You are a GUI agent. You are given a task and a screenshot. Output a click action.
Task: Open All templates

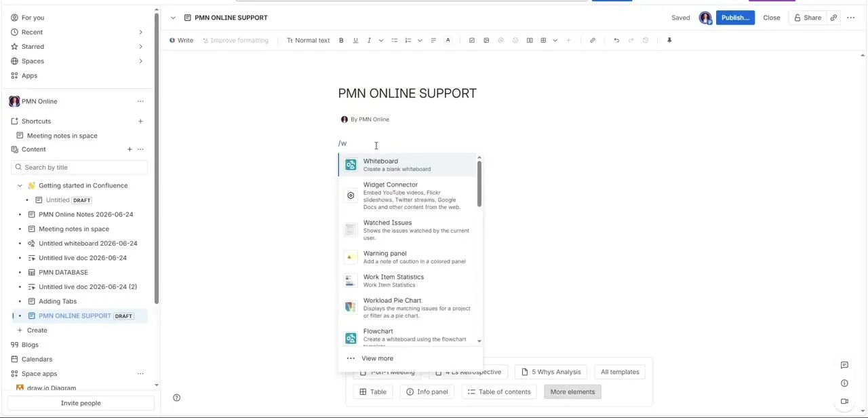pyautogui.click(x=620, y=372)
